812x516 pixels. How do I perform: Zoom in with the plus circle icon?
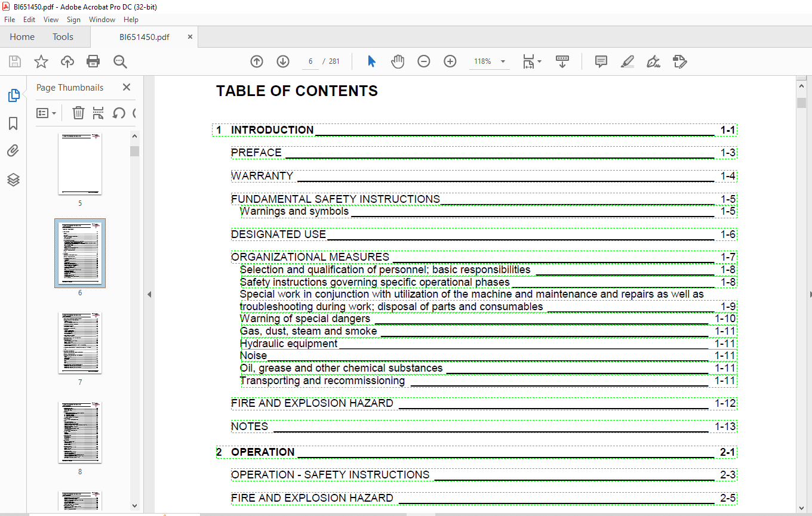[x=450, y=61]
